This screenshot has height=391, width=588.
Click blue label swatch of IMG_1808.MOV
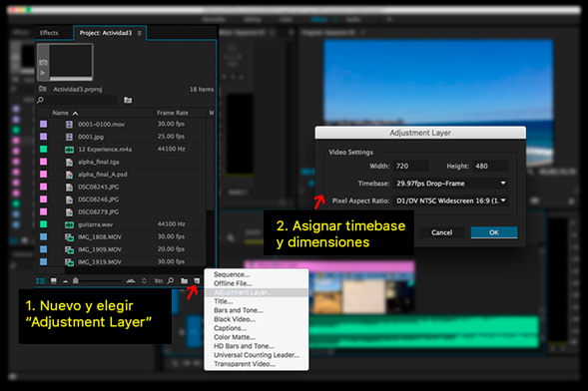click(x=44, y=236)
